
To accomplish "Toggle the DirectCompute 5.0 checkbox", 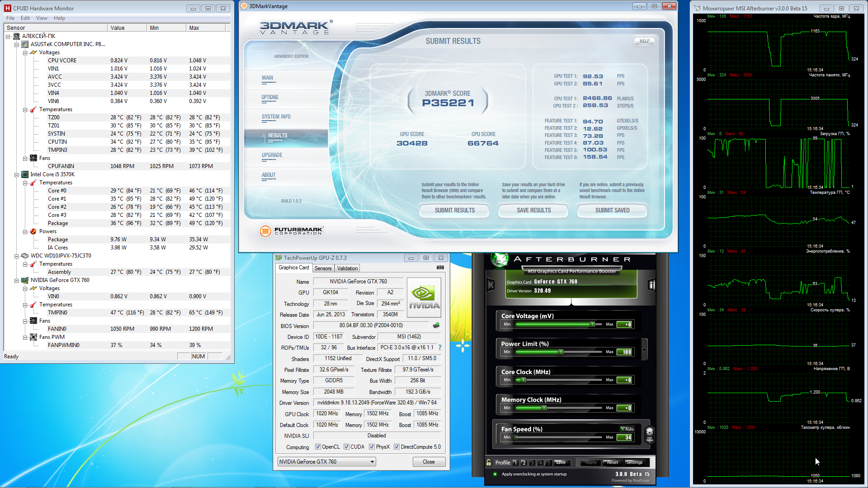I will [x=396, y=447].
